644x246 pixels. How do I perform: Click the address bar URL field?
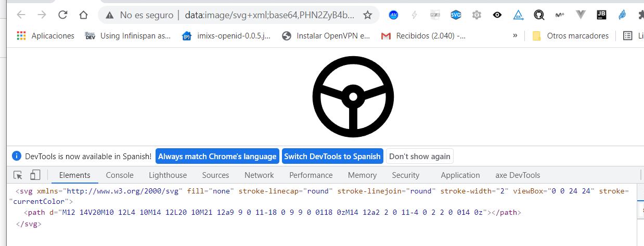[x=269, y=15]
